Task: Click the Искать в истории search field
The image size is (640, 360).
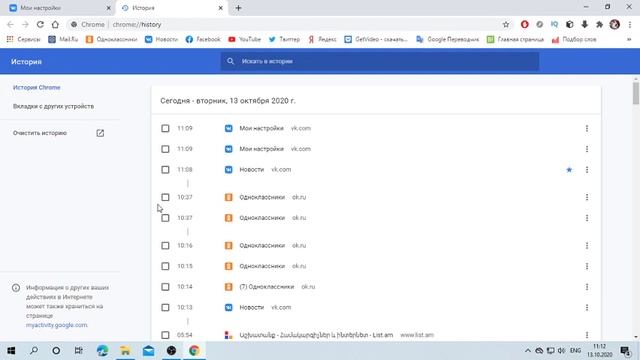Action: (x=380, y=61)
